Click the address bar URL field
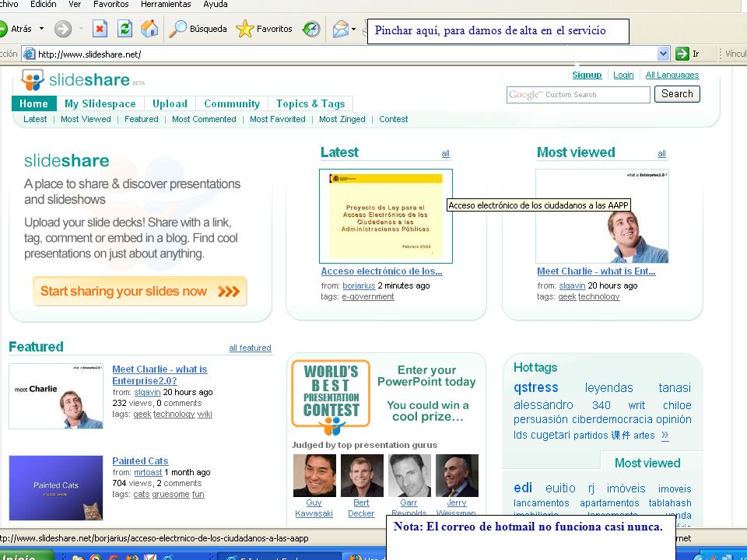Screen dimensions: 747x560 click(x=339, y=54)
